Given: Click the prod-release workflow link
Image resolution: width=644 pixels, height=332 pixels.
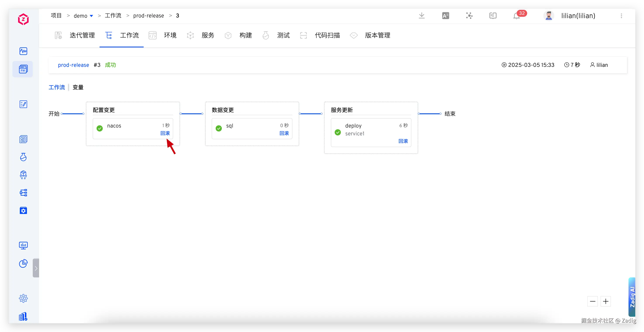Looking at the screenshot, I should (x=74, y=65).
